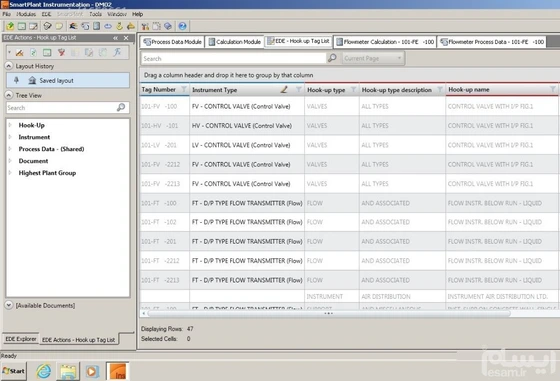Click the running figure icon in main toolbar
The image size is (560, 381).
click(x=73, y=26)
